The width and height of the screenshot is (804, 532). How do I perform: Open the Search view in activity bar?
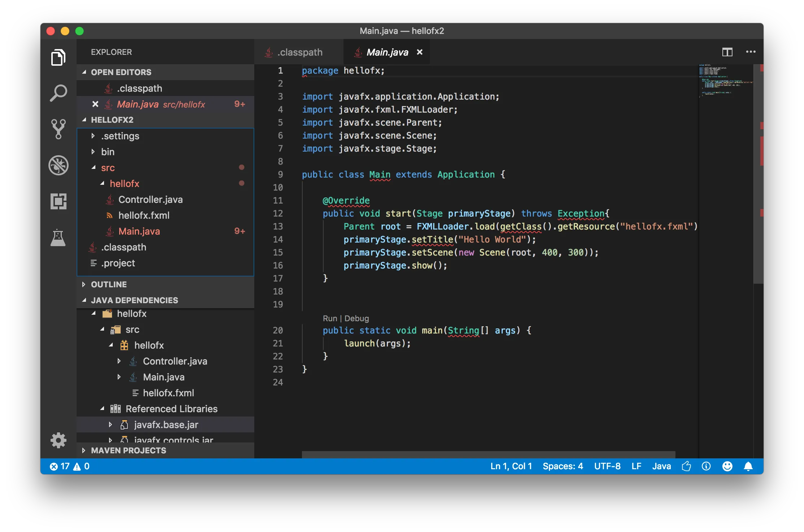pyautogui.click(x=58, y=93)
